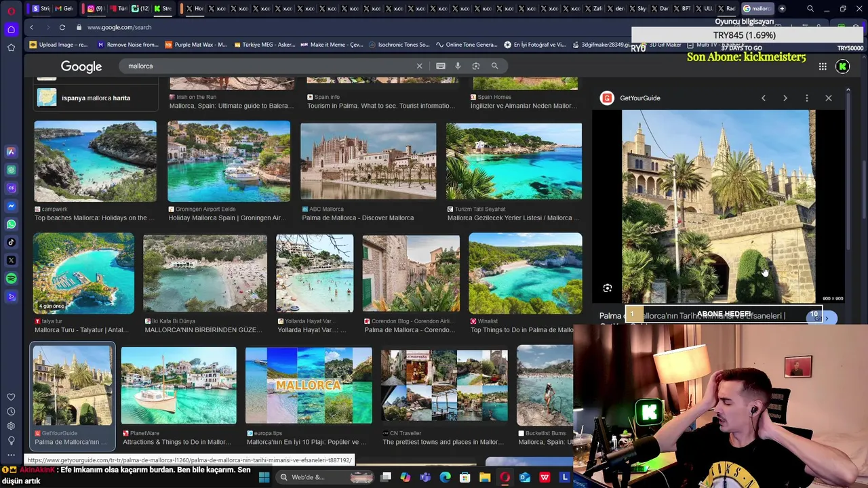The image size is (868, 488).
Task: Open WhatsApp in Opera sidebar
Action: pos(11,224)
